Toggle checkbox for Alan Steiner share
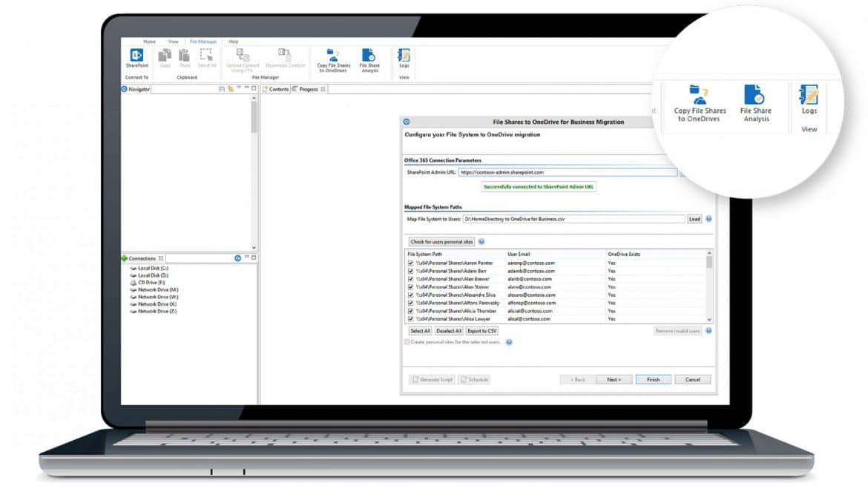The height and width of the screenshot is (492, 868). (x=411, y=286)
